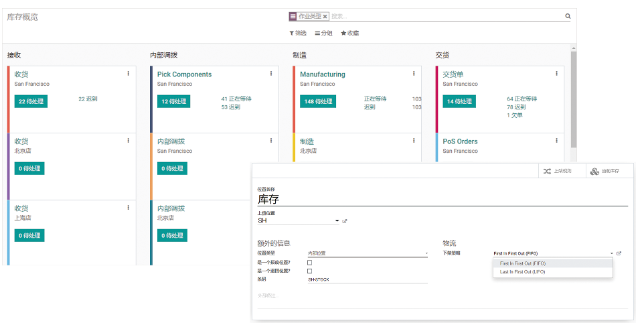Click the 148 待处理 Manufacturing button
This screenshot has width=644, height=323.
[x=318, y=101]
